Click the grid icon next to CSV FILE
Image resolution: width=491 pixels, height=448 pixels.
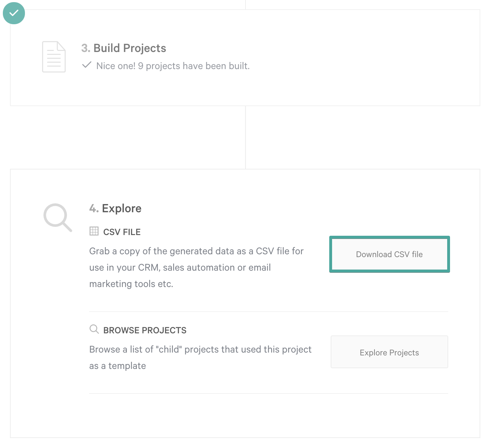(x=94, y=231)
